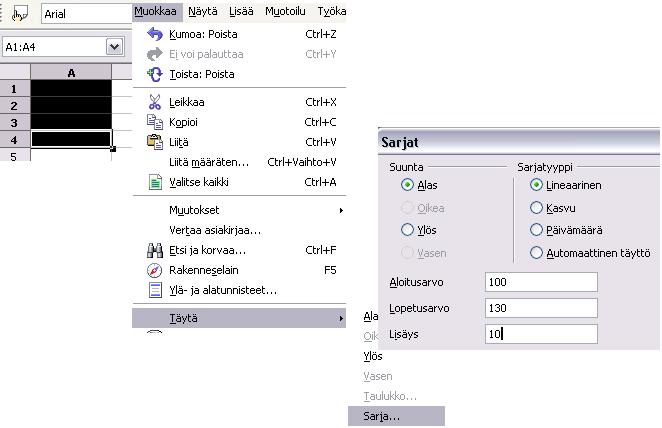
Task: Click the Rakenneselain compass icon
Action: (155, 270)
